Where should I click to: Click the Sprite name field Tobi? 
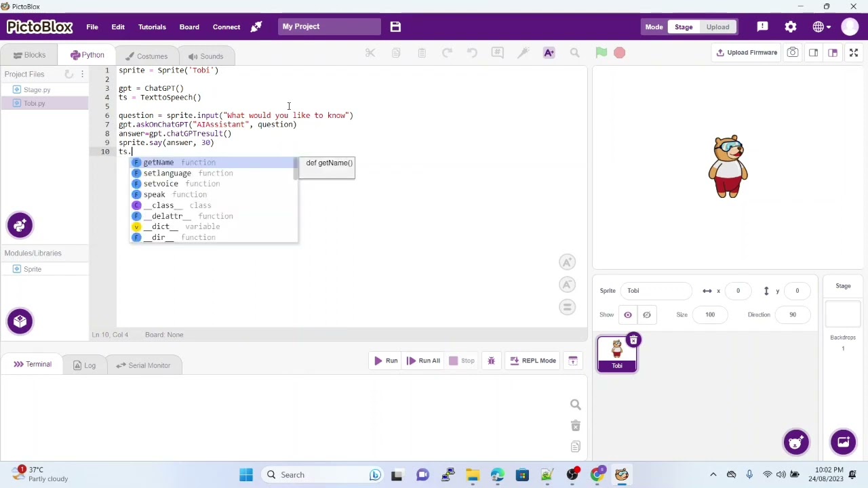click(656, 291)
